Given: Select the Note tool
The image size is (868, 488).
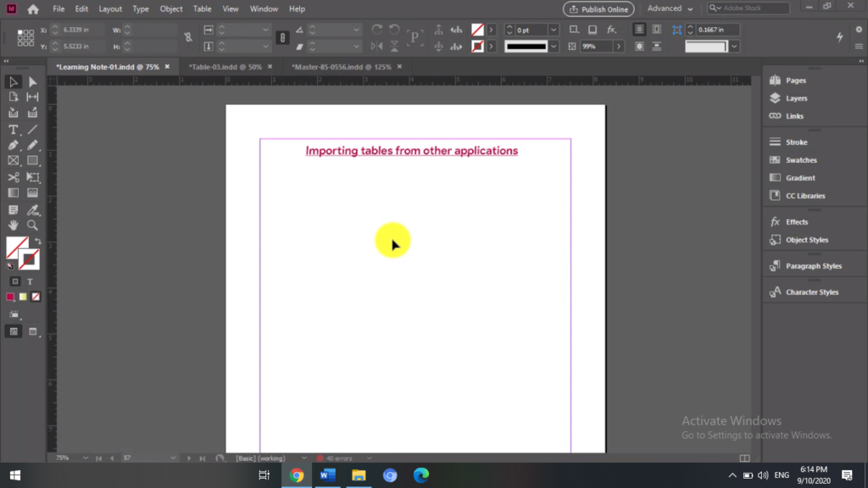Looking at the screenshot, I should 14,210.
